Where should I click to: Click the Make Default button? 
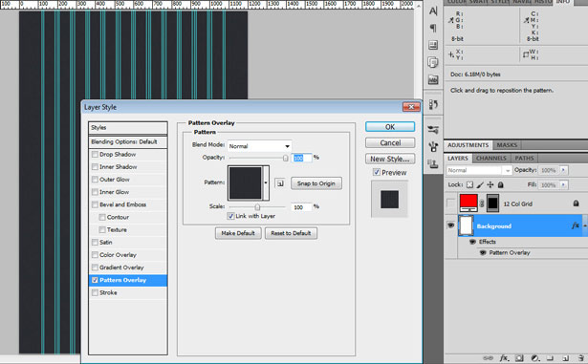pyautogui.click(x=238, y=233)
